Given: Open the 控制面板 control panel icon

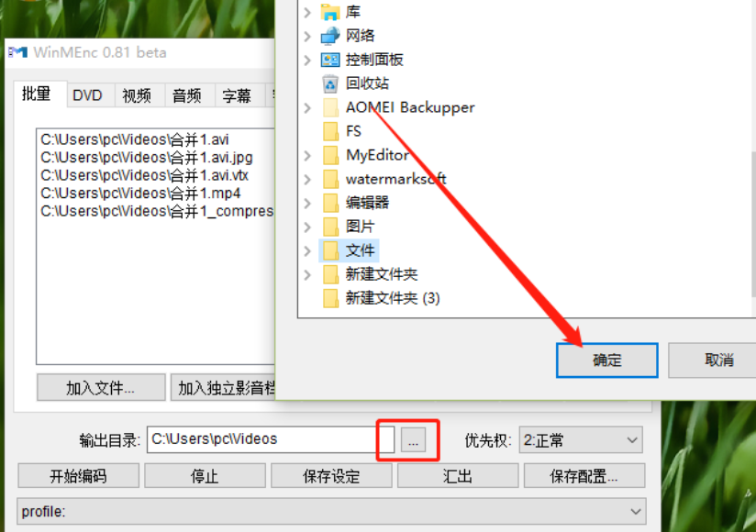Looking at the screenshot, I should [330, 60].
